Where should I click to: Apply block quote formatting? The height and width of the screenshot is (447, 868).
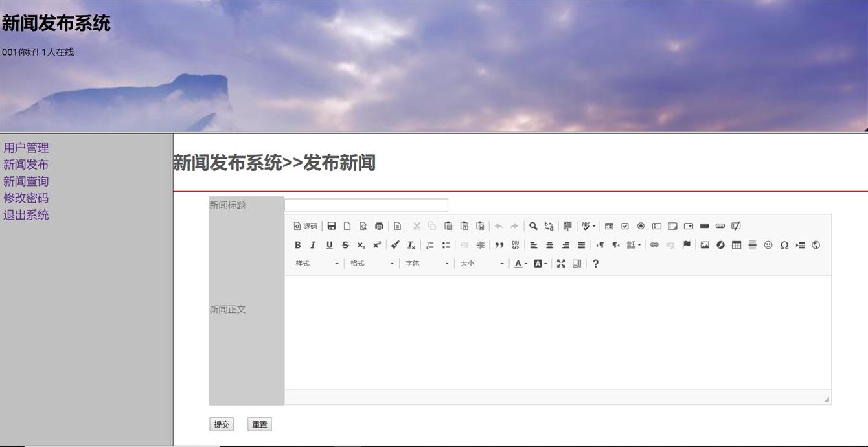tap(499, 245)
